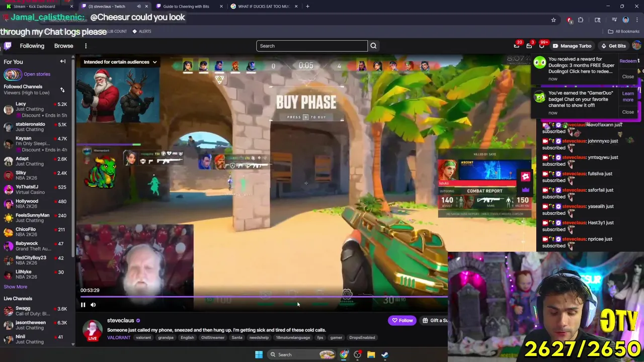Open the three-dot more menu beside Browse

[x=86, y=46]
